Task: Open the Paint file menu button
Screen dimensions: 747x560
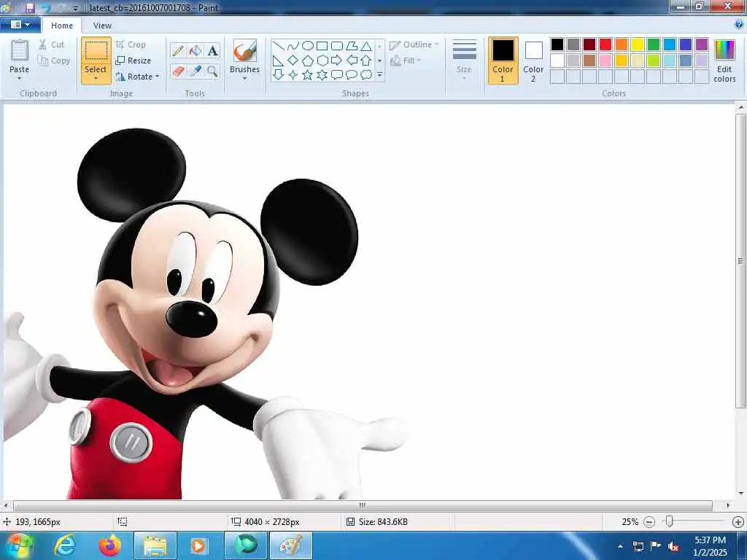Action: pyautogui.click(x=20, y=25)
